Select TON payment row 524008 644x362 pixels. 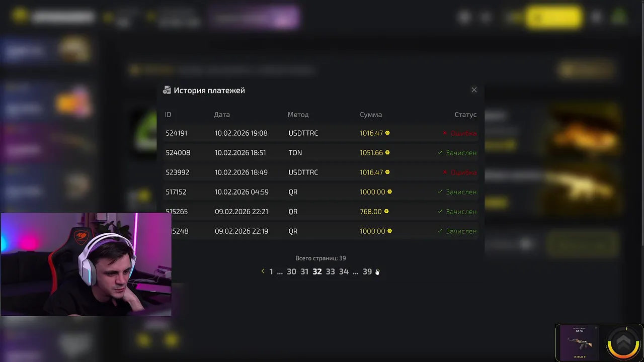point(321,153)
